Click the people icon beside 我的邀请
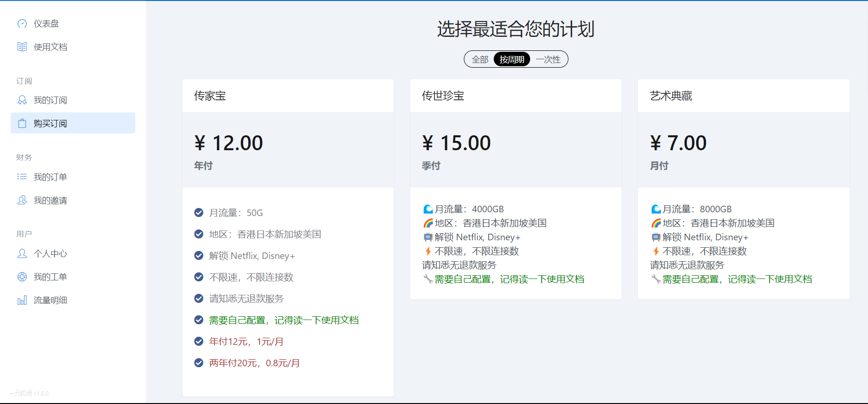 point(22,200)
